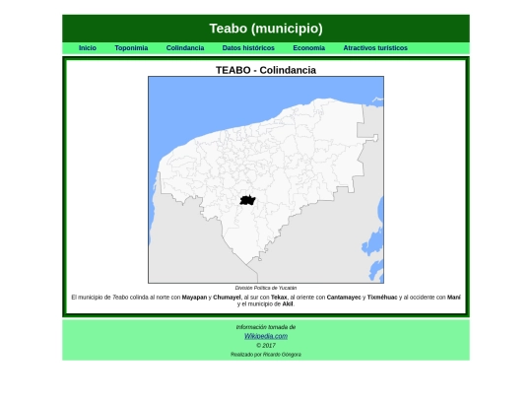This screenshot has height=399, width=532.
Task: Click the bold word Maní
Action: [453, 298]
